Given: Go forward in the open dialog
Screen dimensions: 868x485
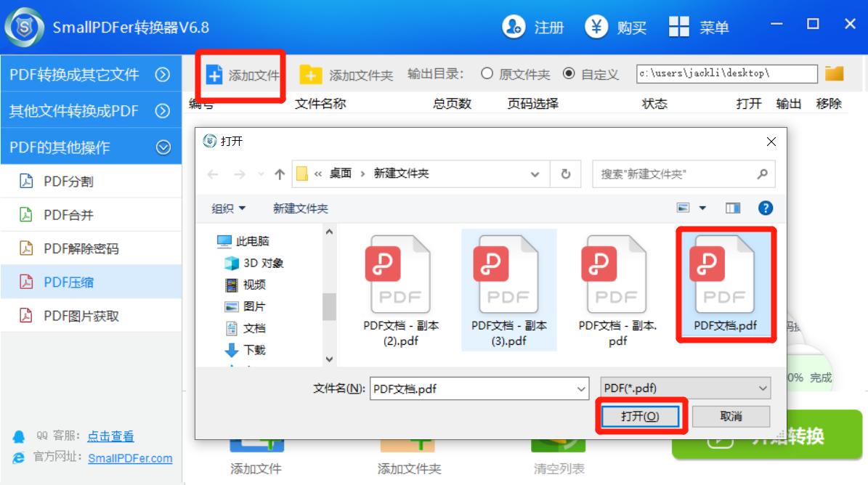Looking at the screenshot, I should (x=240, y=174).
